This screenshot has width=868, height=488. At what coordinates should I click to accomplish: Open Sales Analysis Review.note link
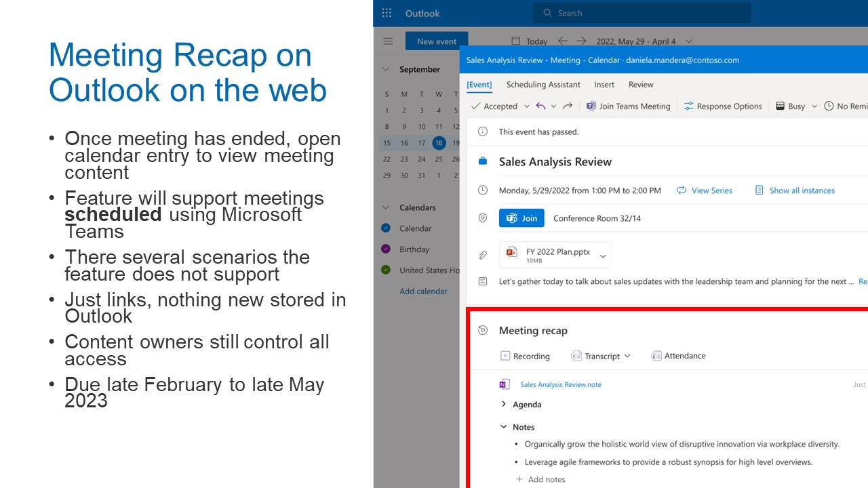561,384
